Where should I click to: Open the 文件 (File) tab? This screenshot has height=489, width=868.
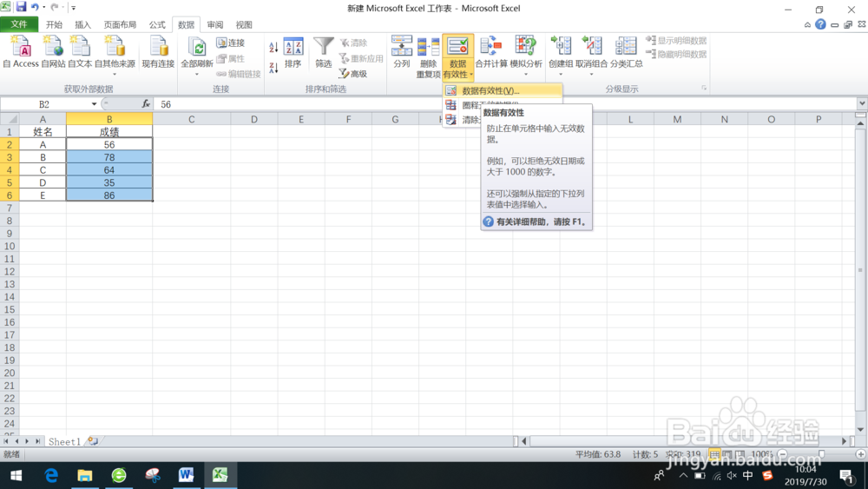coord(19,24)
